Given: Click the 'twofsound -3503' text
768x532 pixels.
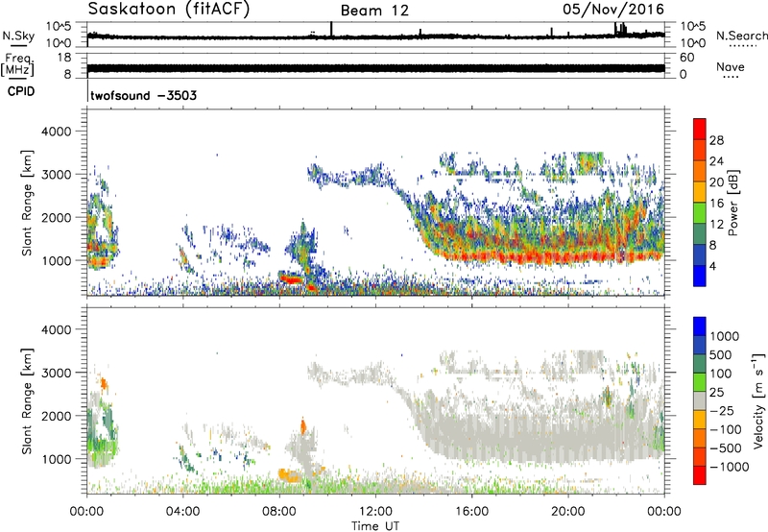Looking at the screenshot, I should tap(143, 95).
